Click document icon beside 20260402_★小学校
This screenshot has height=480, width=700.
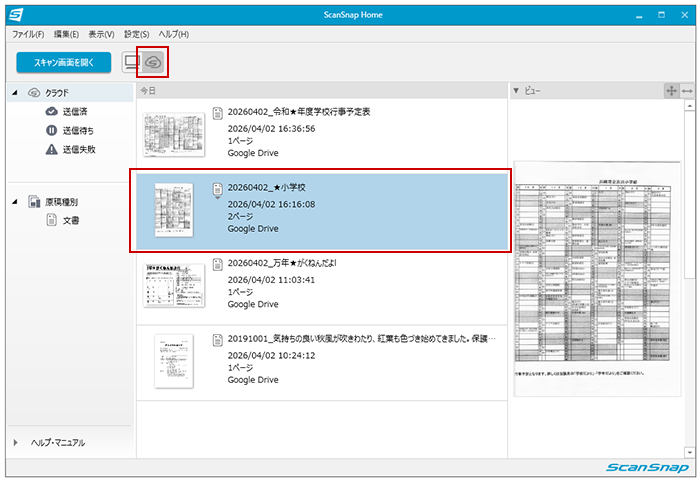(217, 189)
